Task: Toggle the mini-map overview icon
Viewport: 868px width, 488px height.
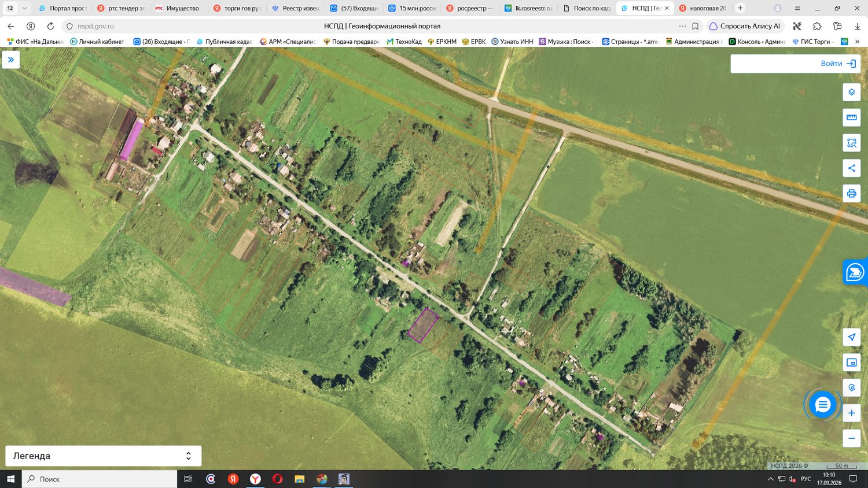Action: pyautogui.click(x=851, y=363)
